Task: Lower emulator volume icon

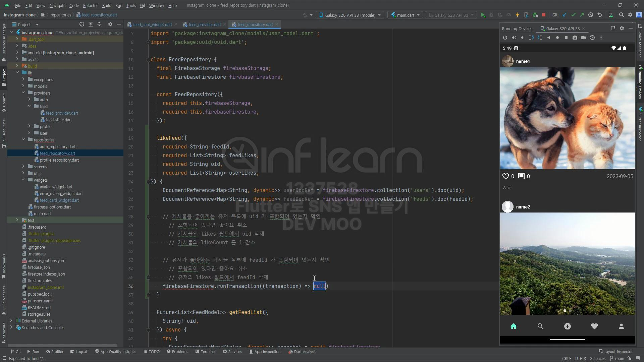Action: pyautogui.click(x=523, y=38)
